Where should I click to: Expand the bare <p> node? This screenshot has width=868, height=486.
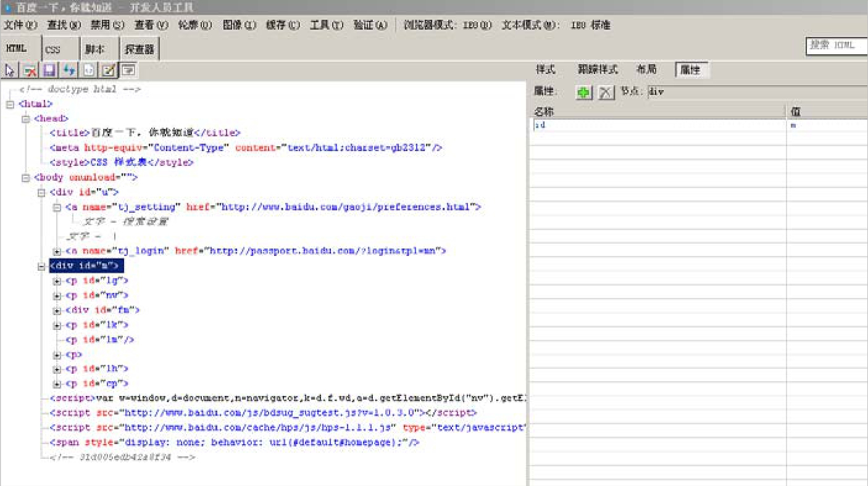(x=57, y=355)
